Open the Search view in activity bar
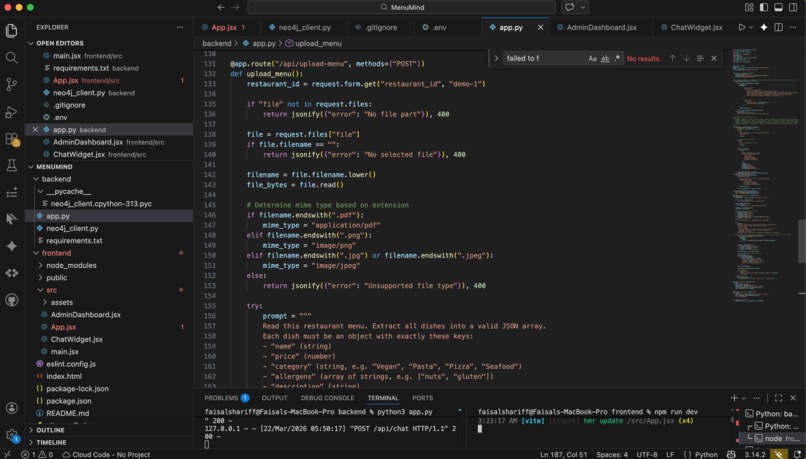Viewport: 806px width, 459px height. click(11, 58)
